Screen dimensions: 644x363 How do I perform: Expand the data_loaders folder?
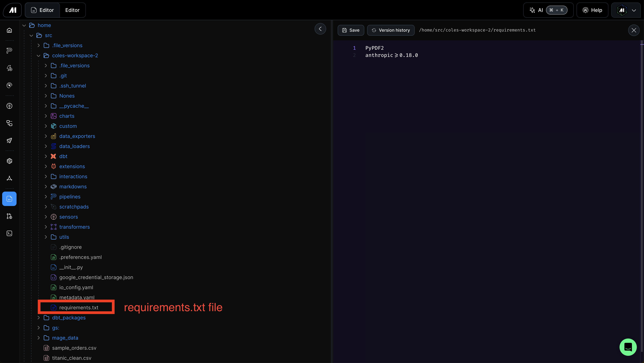pos(46,146)
